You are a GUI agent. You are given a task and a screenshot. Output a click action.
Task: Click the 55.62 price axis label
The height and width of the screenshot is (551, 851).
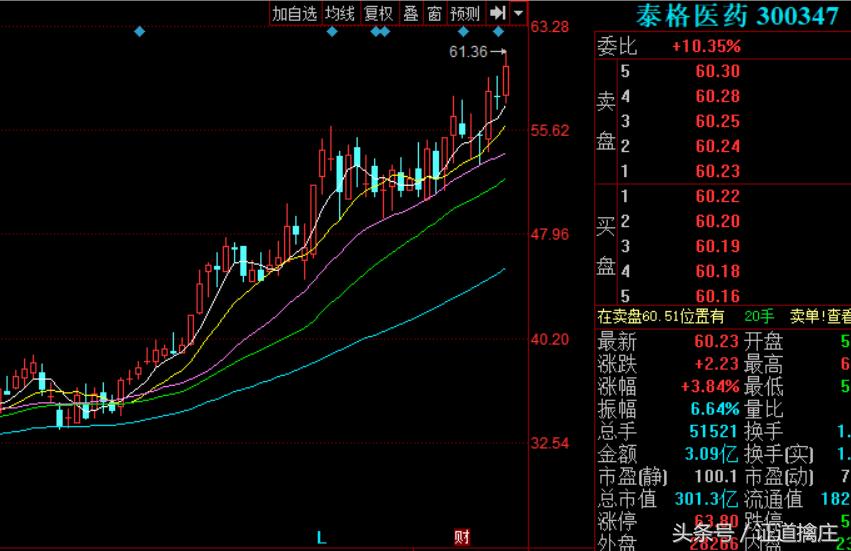point(550,130)
